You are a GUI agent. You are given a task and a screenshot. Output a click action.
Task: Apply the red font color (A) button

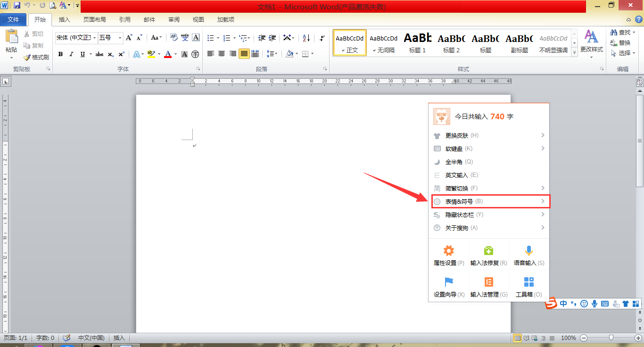coord(168,54)
